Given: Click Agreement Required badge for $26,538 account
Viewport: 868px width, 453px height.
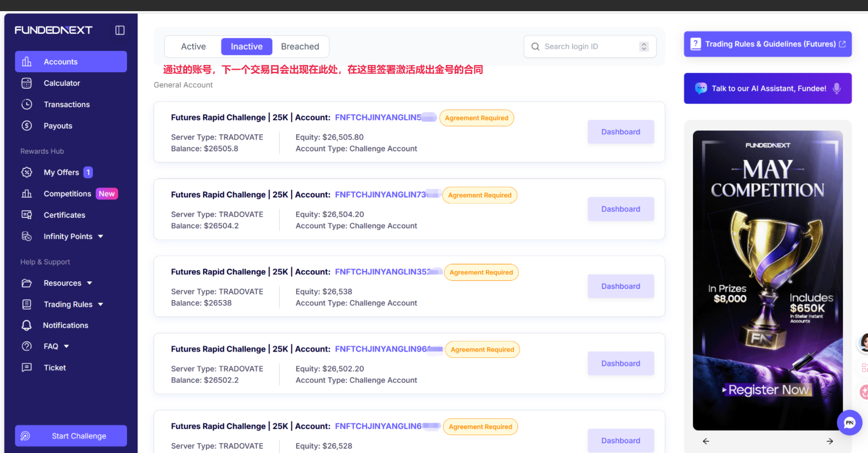Looking at the screenshot, I should 481,272.
